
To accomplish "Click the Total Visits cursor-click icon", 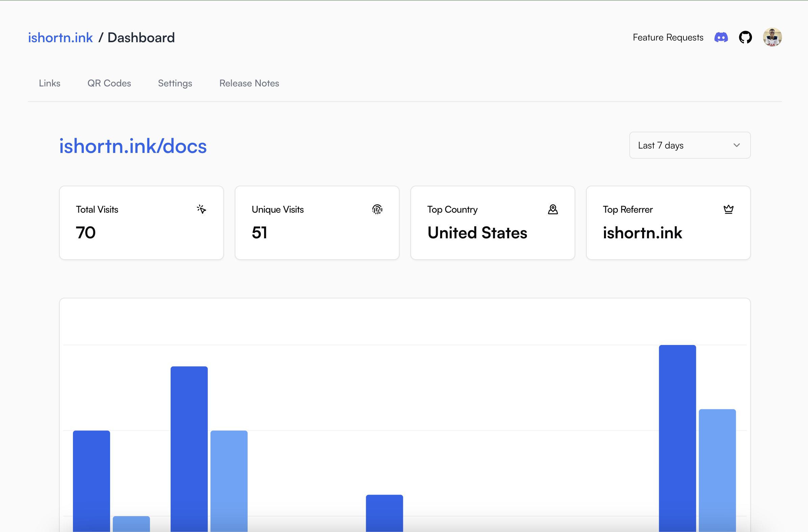I will pyautogui.click(x=201, y=209).
